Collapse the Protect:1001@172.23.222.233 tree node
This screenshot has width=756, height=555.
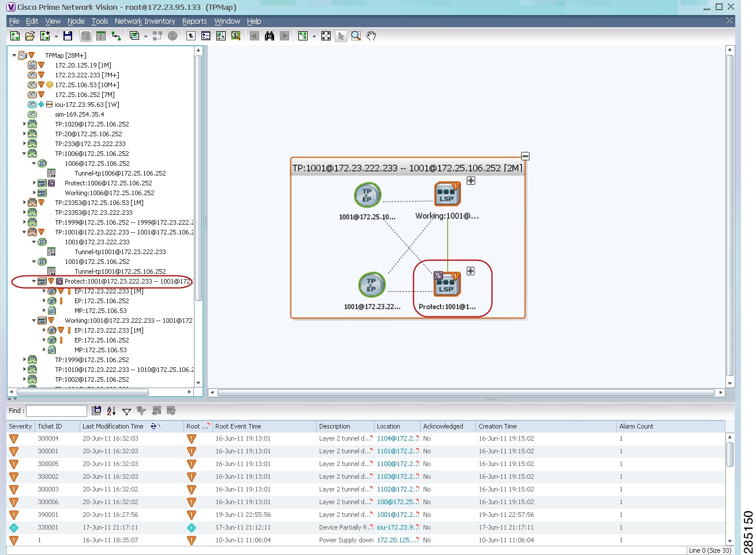[34, 281]
